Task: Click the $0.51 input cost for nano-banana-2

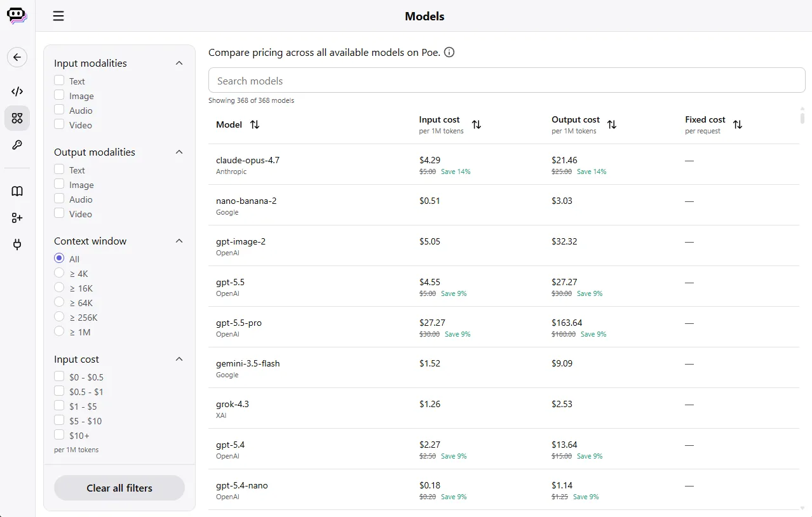Action: pos(430,201)
